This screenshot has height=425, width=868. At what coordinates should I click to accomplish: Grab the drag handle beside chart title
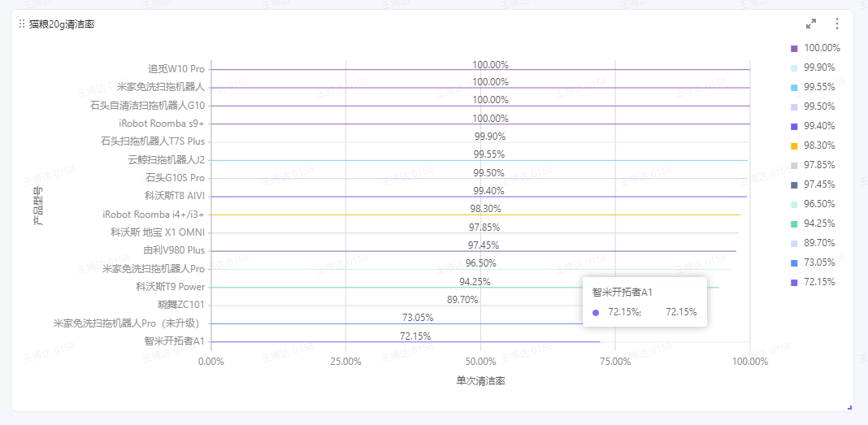coord(22,24)
